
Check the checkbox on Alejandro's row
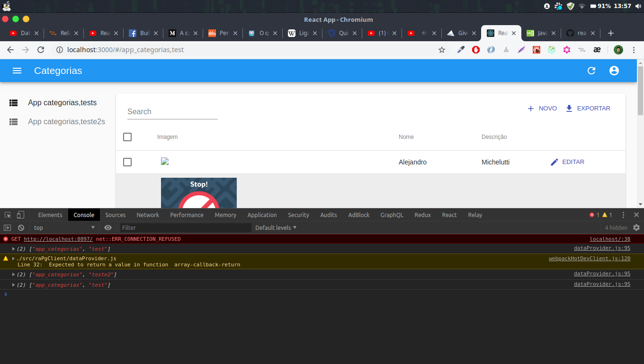pos(127,162)
